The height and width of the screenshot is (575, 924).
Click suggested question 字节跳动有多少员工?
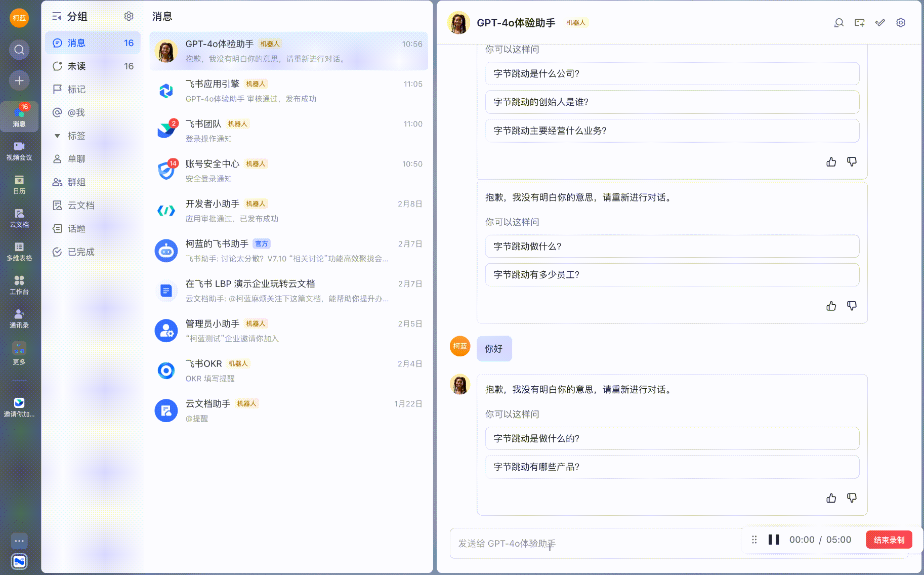(672, 275)
